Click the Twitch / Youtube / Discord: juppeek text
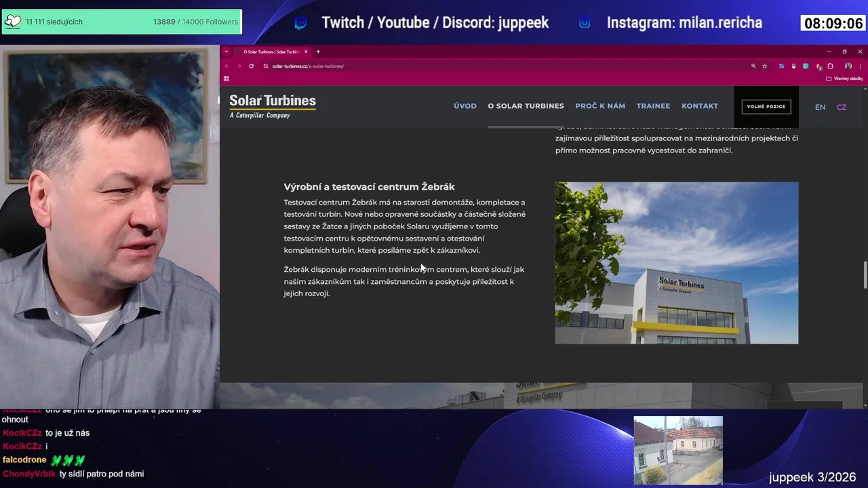Viewport: 868px width, 488px height. point(435,23)
